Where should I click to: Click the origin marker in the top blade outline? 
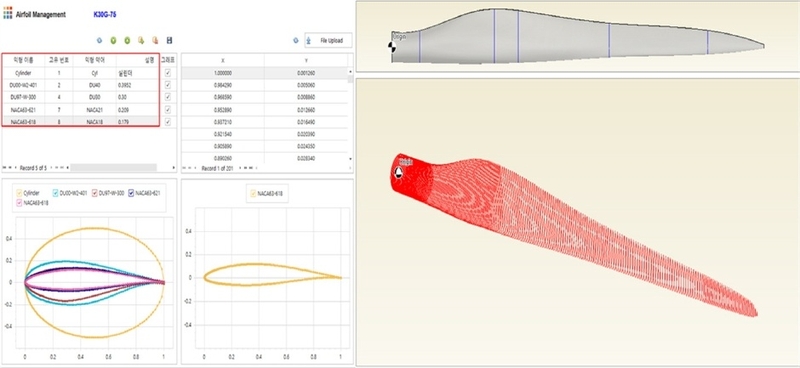391,46
